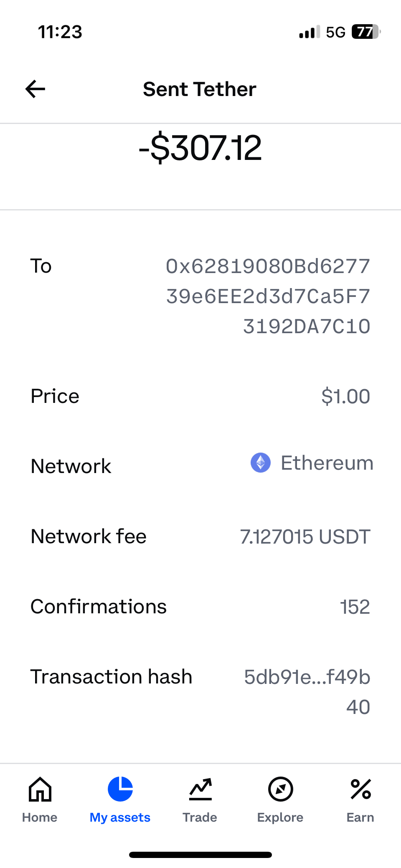Open the Trade chart icon

[200, 789]
